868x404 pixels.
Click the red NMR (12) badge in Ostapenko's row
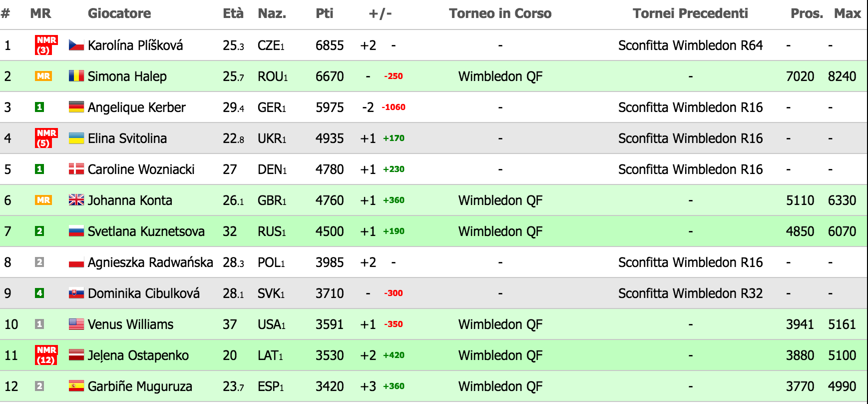click(x=46, y=355)
